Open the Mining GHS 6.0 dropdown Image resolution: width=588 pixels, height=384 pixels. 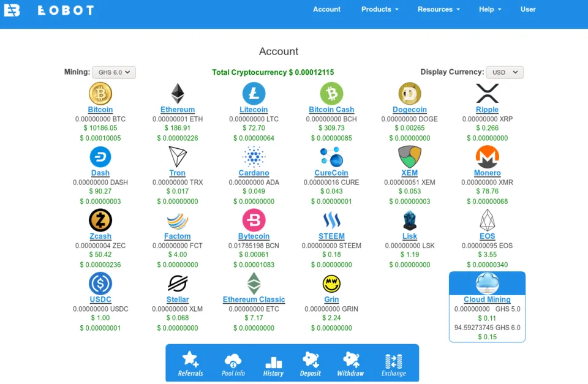click(x=114, y=72)
